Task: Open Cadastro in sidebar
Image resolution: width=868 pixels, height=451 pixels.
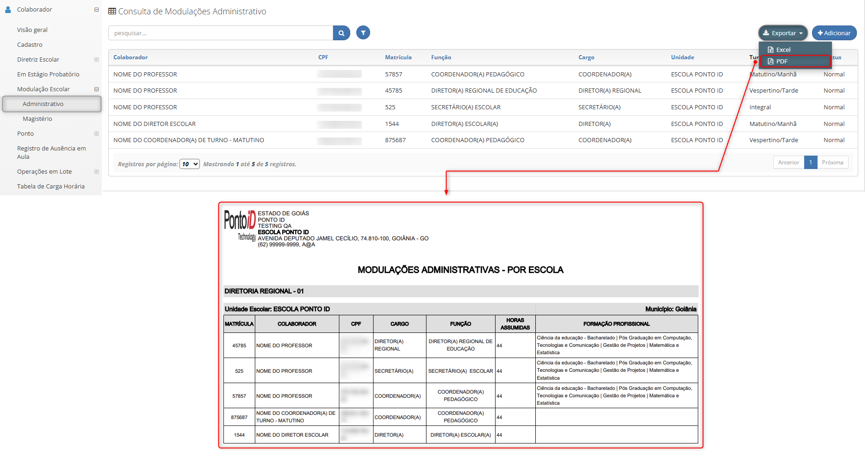Action: [x=30, y=44]
